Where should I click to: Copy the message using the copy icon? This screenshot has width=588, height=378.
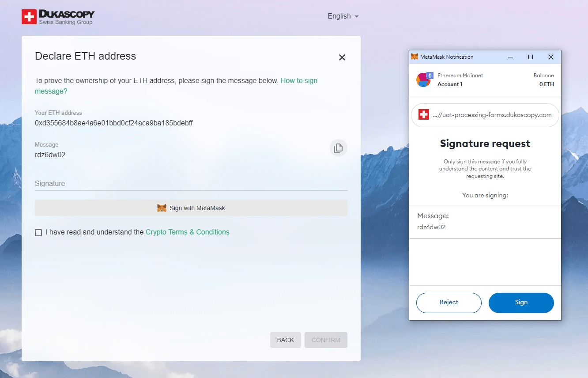tap(339, 148)
